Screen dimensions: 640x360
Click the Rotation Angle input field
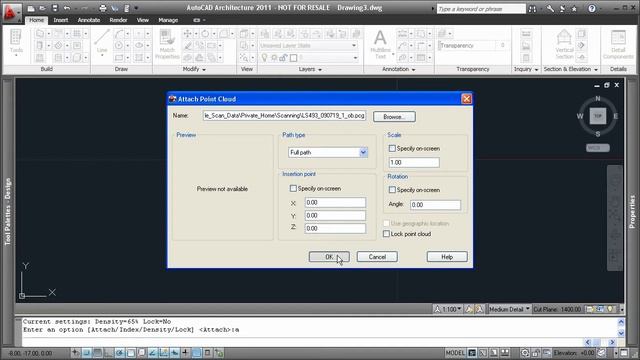(x=435, y=204)
